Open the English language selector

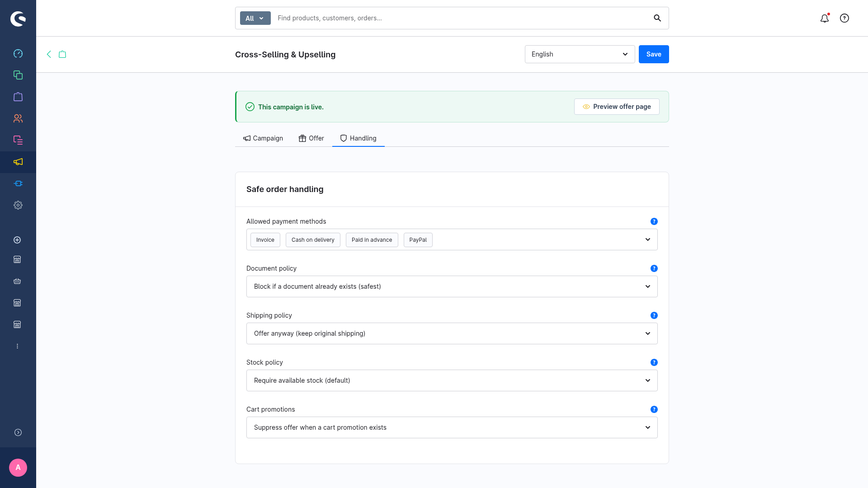tap(580, 54)
